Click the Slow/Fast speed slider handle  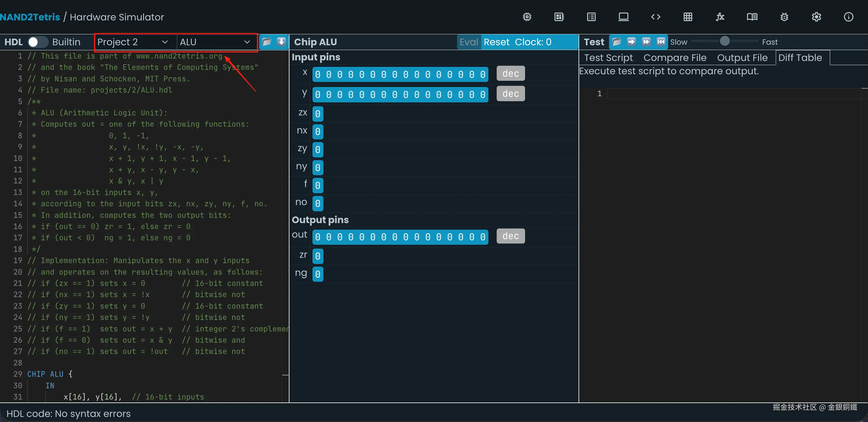pos(724,41)
